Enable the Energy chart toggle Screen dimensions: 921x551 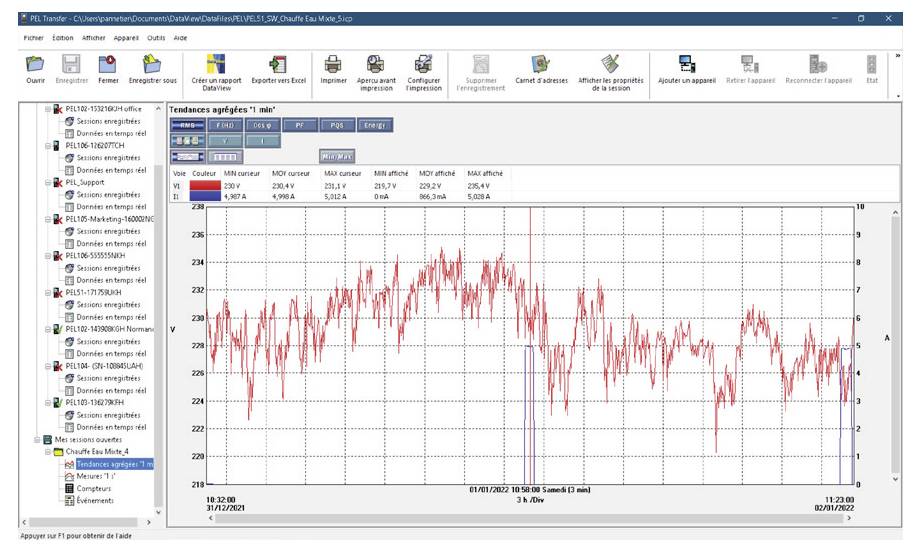point(375,126)
